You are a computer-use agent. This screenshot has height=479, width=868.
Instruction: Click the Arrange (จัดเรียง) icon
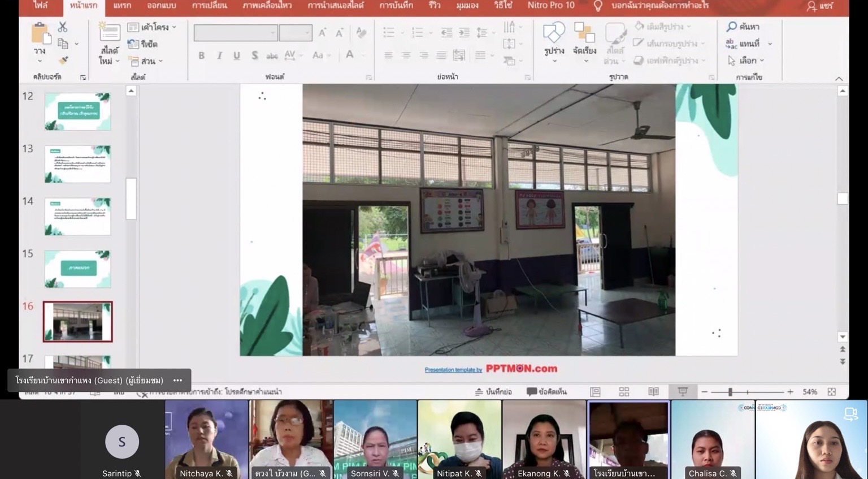pyautogui.click(x=584, y=33)
